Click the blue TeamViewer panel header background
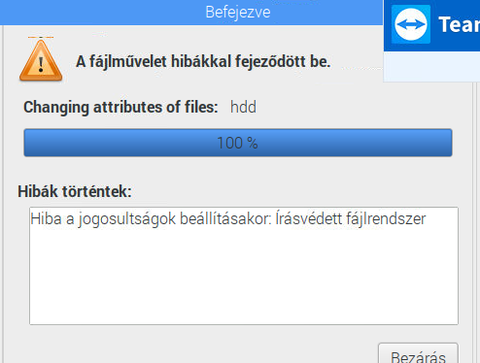The height and width of the screenshot is (363, 480). [434, 47]
